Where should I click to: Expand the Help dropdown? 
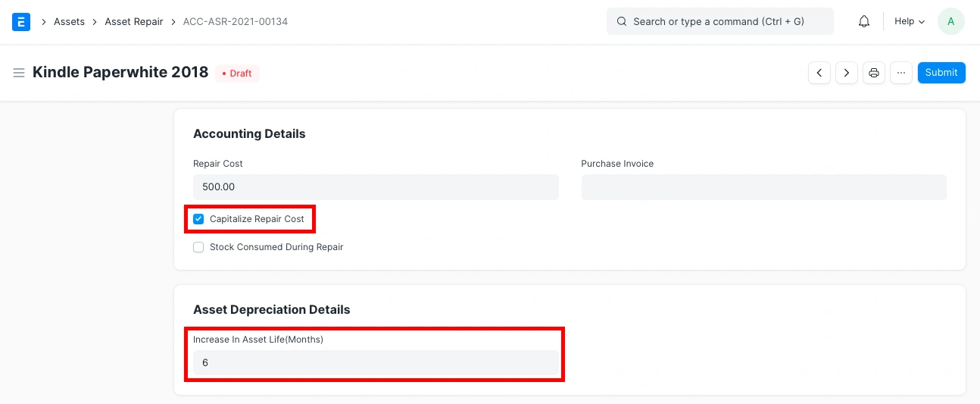tap(910, 22)
